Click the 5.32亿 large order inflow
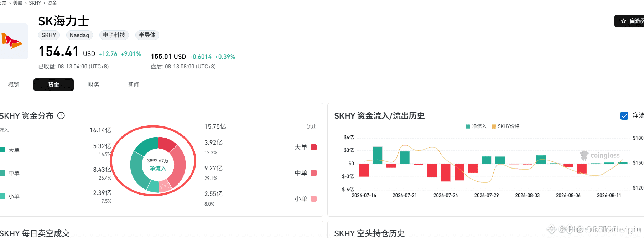644x238 pixels. point(102,146)
